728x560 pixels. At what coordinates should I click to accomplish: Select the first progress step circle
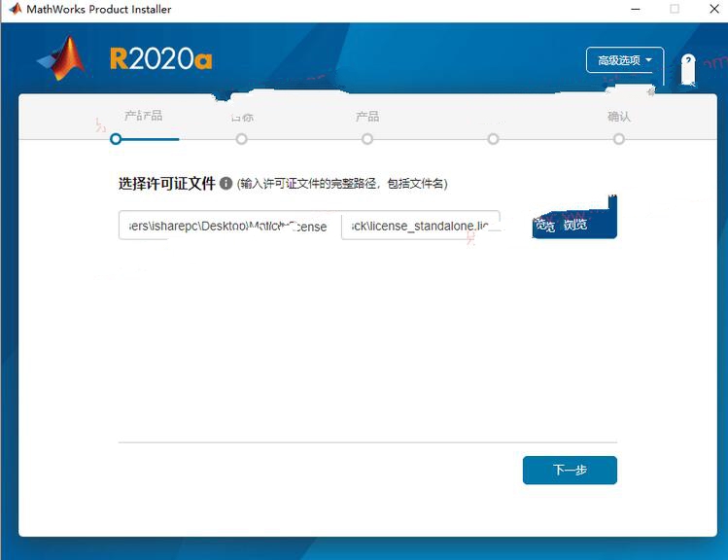tap(116, 139)
